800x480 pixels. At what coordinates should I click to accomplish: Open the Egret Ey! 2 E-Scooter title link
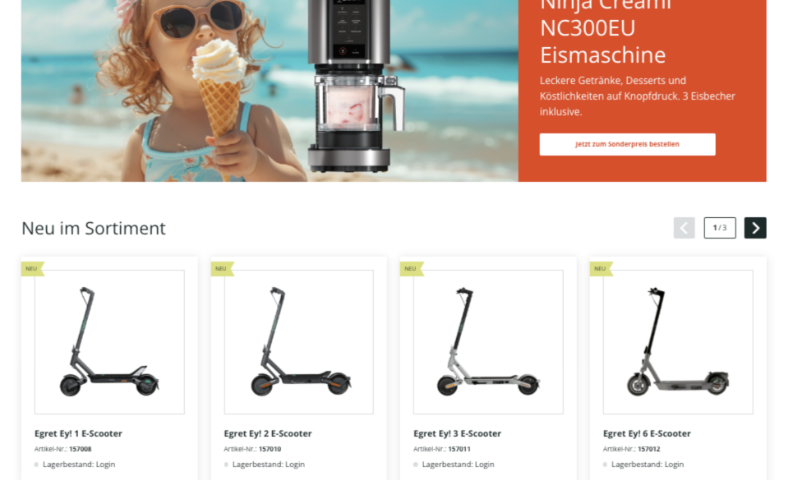(268, 434)
